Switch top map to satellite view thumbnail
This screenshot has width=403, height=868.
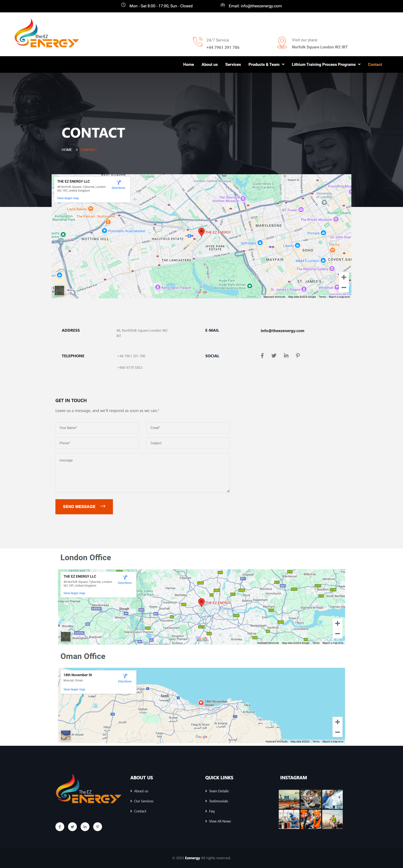point(59,290)
